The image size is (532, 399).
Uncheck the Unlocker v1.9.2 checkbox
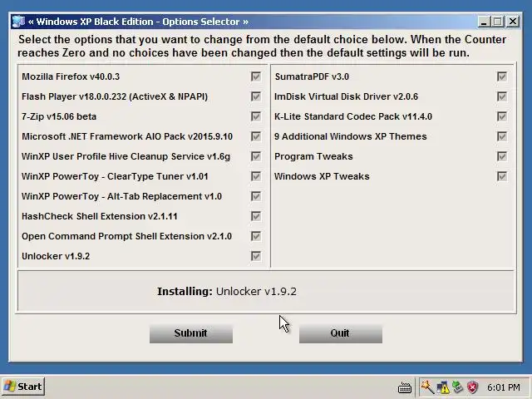[256, 256]
